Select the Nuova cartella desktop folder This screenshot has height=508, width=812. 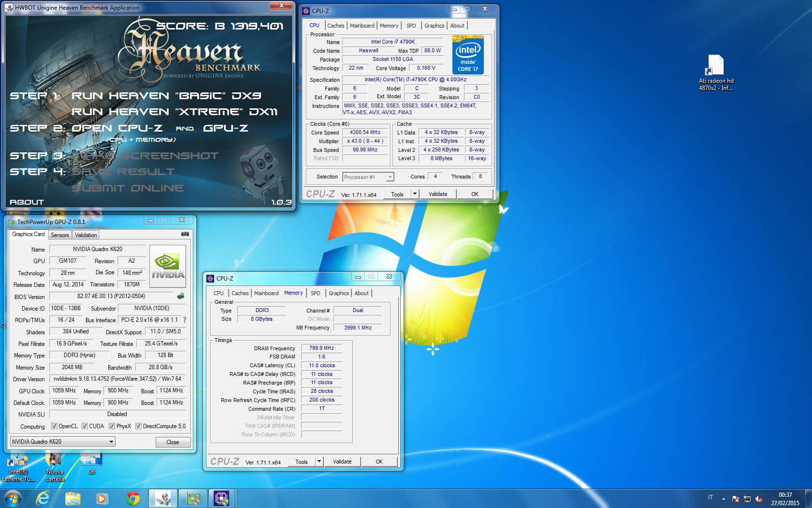coord(55,468)
